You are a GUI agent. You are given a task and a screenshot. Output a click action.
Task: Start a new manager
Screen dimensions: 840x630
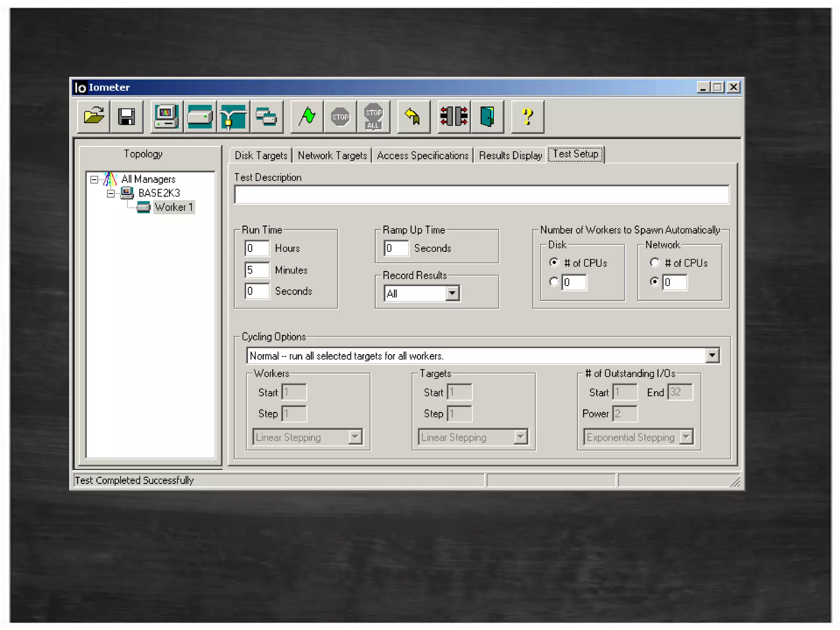pos(166,117)
